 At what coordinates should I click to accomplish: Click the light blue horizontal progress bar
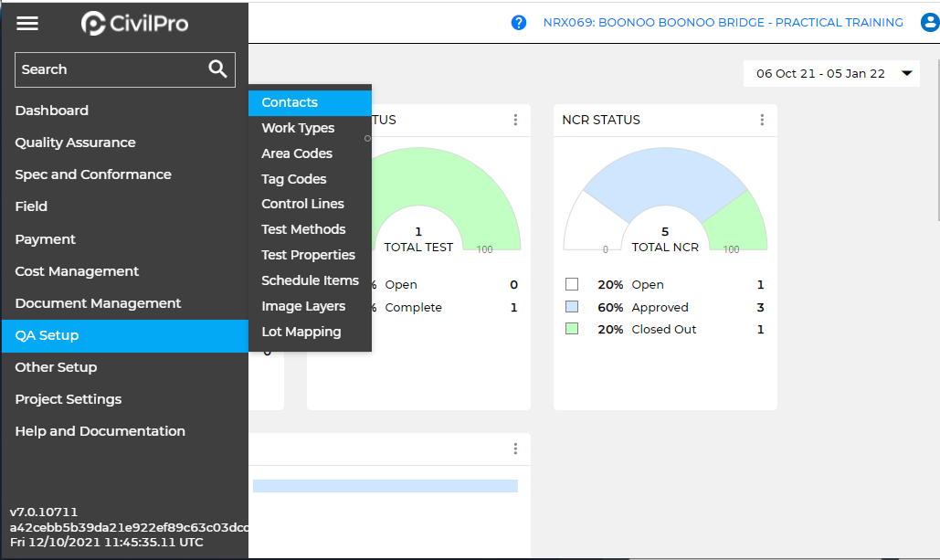pyautogui.click(x=385, y=486)
